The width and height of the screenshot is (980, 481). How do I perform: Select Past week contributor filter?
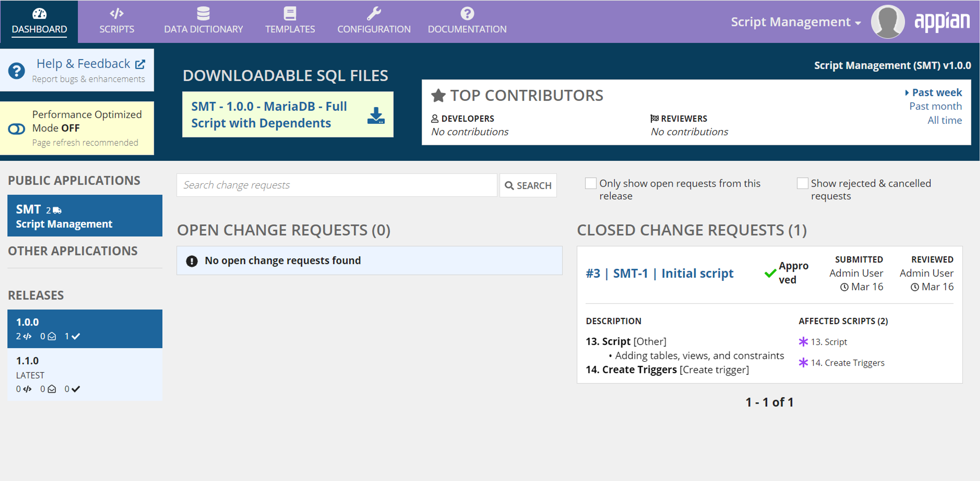[937, 92]
